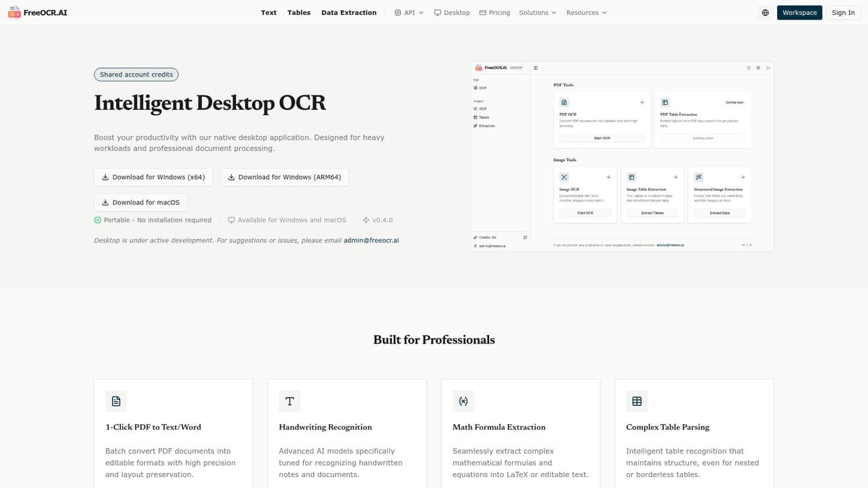
Task: Click the refresh credits icon in the app preview sidebar
Action: pyautogui.click(x=525, y=237)
